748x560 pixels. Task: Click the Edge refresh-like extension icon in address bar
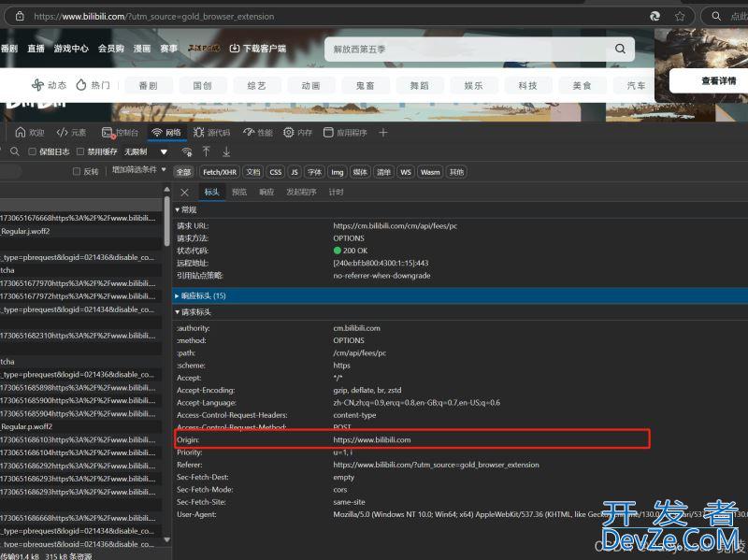[x=655, y=16]
